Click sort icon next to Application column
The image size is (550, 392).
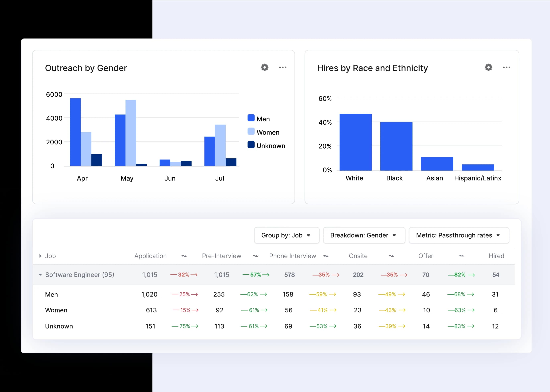pos(184,256)
